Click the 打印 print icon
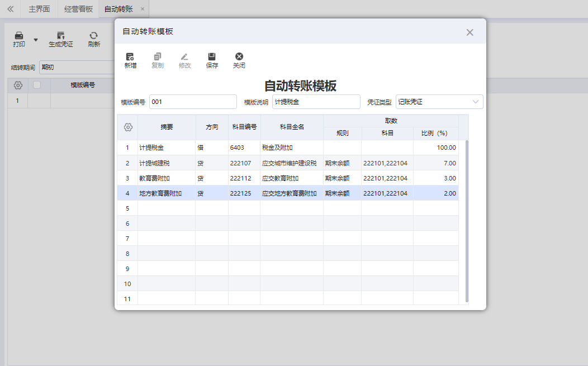This screenshot has height=366, width=588. point(18,38)
